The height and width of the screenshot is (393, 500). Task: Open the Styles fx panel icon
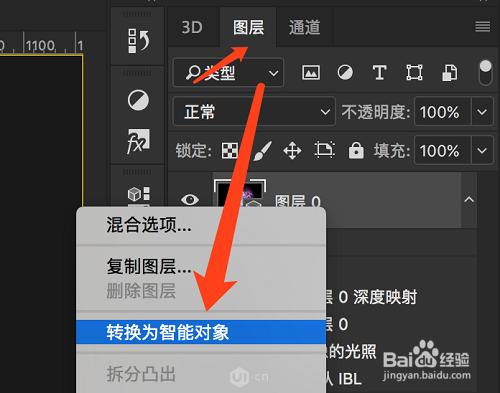click(x=138, y=141)
